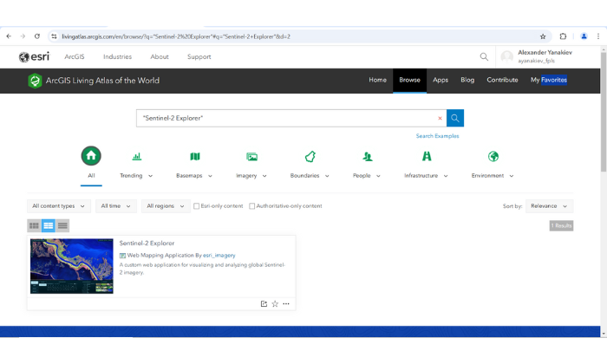Open All regions filter dropdown

click(x=166, y=206)
